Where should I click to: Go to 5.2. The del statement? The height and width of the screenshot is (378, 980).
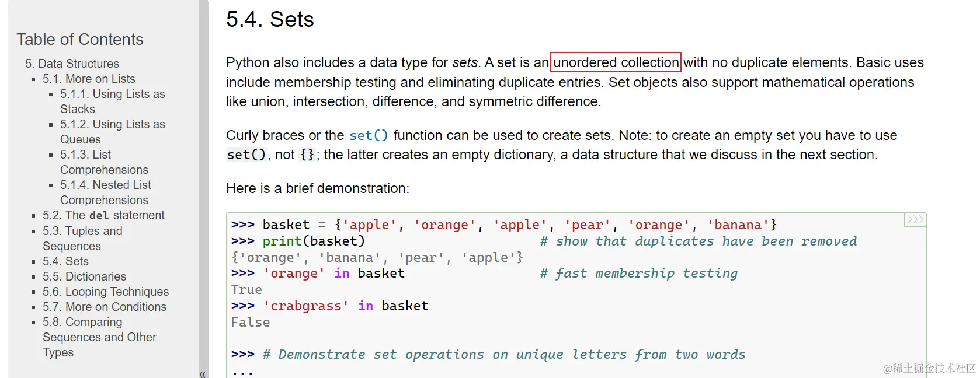click(103, 215)
